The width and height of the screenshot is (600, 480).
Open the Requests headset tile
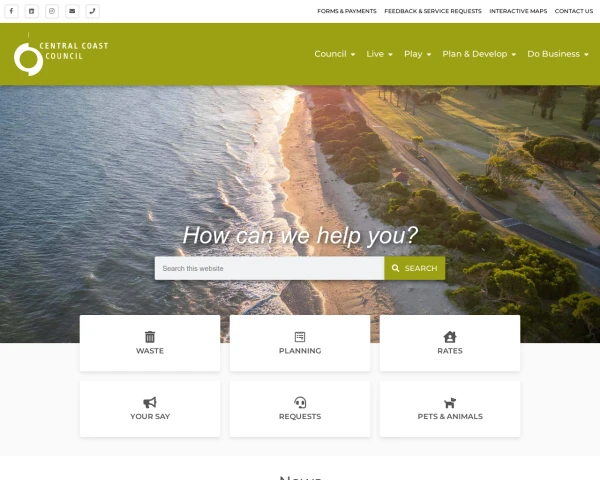pyautogui.click(x=300, y=409)
